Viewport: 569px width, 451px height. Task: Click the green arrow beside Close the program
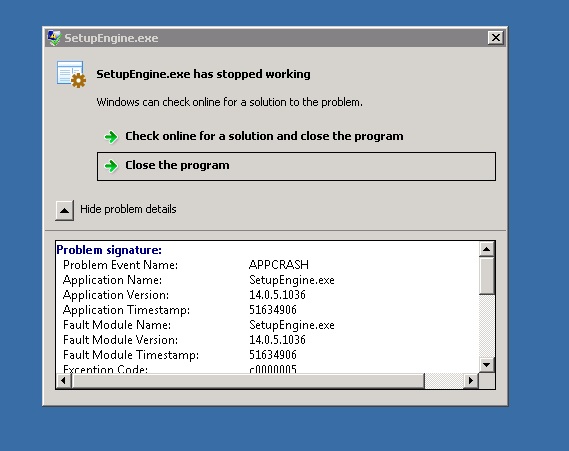pos(111,166)
